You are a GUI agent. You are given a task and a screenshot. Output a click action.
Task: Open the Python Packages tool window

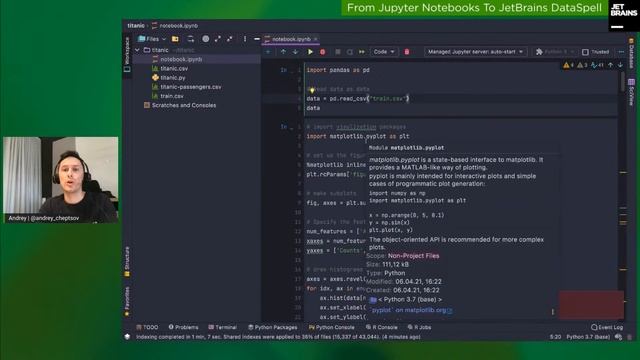pos(273,327)
